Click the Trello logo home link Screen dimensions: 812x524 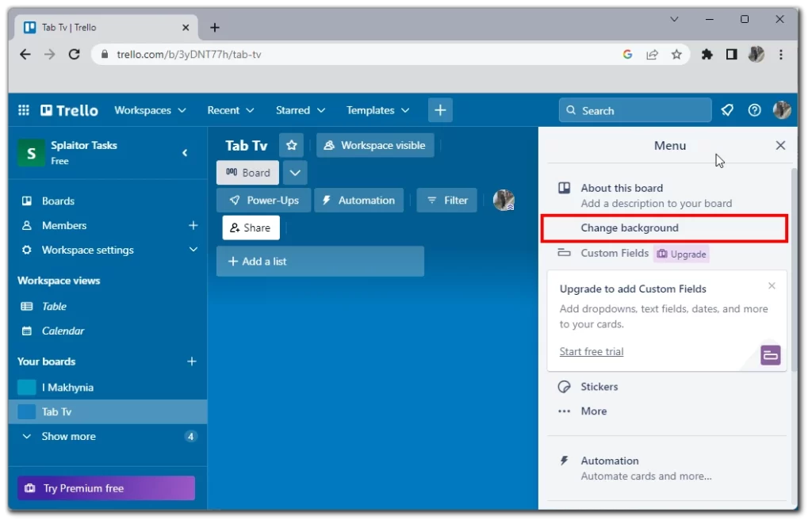pos(70,110)
